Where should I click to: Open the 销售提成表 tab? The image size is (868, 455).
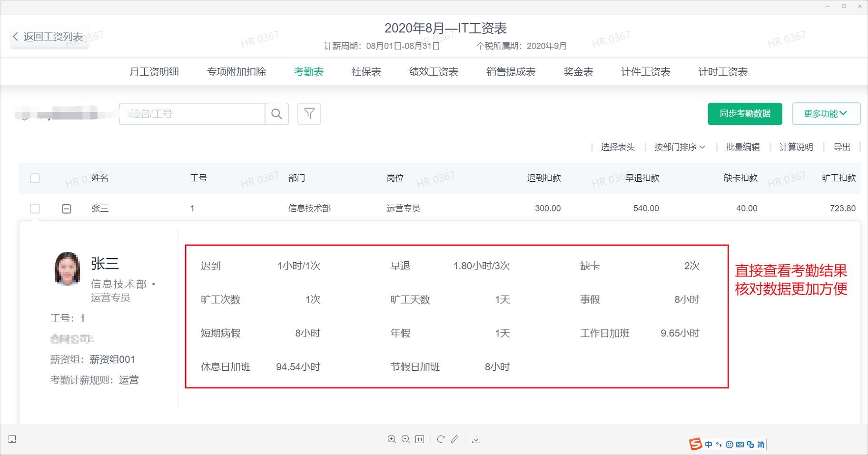click(x=511, y=72)
